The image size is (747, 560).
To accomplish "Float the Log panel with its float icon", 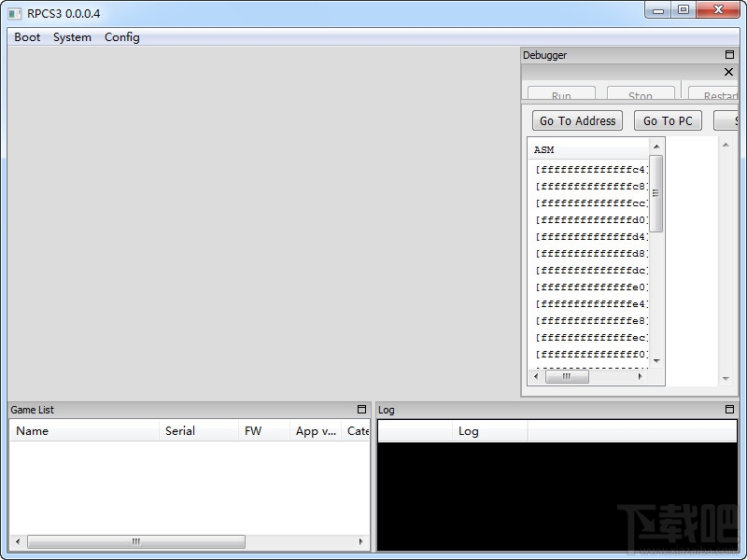I will click(x=729, y=410).
